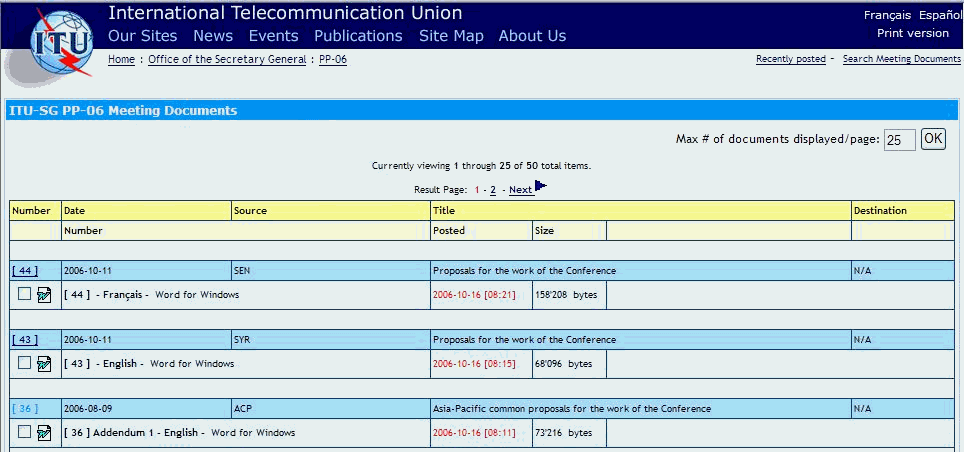Open Word document icon for document 44
Image resolution: width=964 pixels, height=452 pixels.
pyautogui.click(x=44, y=295)
